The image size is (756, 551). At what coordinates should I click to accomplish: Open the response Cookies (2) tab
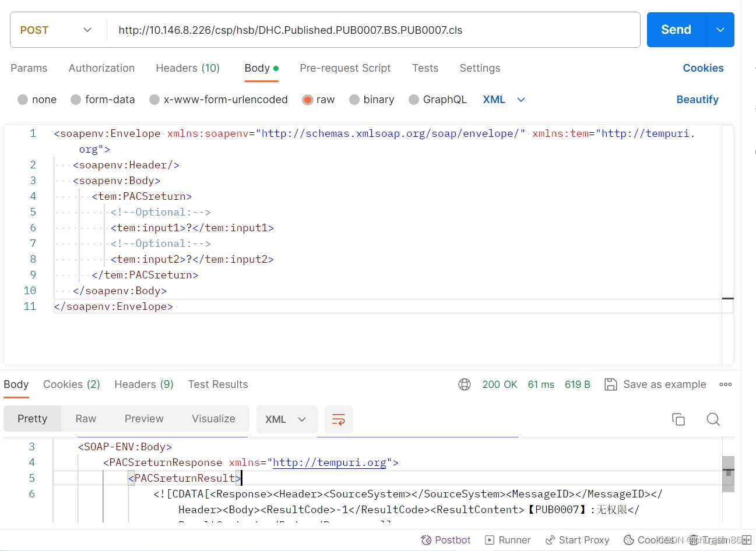pos(72,384)
